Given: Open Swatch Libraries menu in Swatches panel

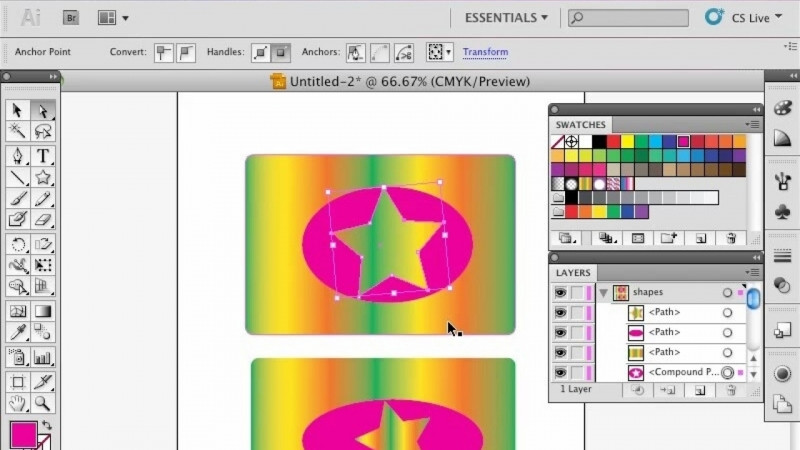Looking at the screenshot, I should pos(566,238).
